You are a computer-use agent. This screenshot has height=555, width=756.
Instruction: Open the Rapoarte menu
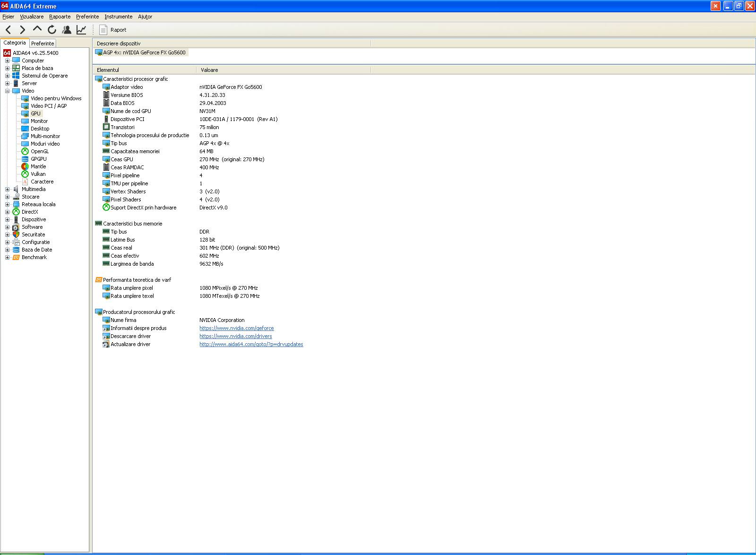(60, 17)
